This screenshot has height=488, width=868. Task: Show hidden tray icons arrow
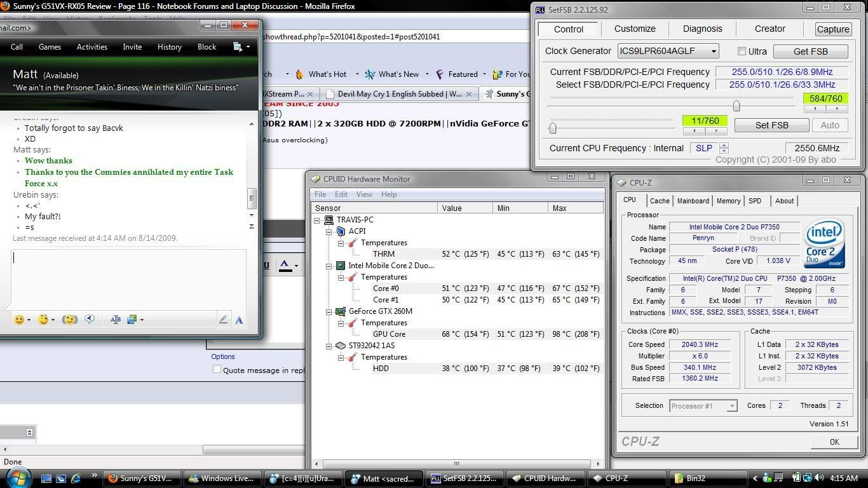click(x=755, y=478)
